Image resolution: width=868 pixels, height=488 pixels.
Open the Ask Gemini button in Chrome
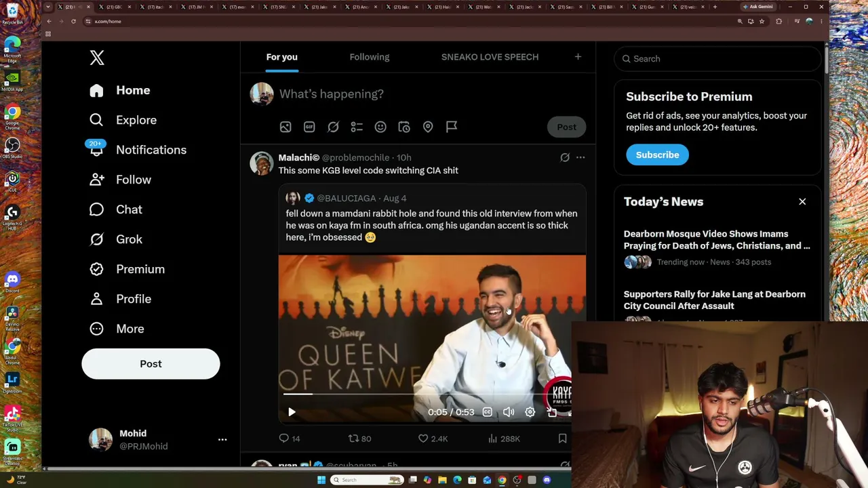tap(758, 7)
